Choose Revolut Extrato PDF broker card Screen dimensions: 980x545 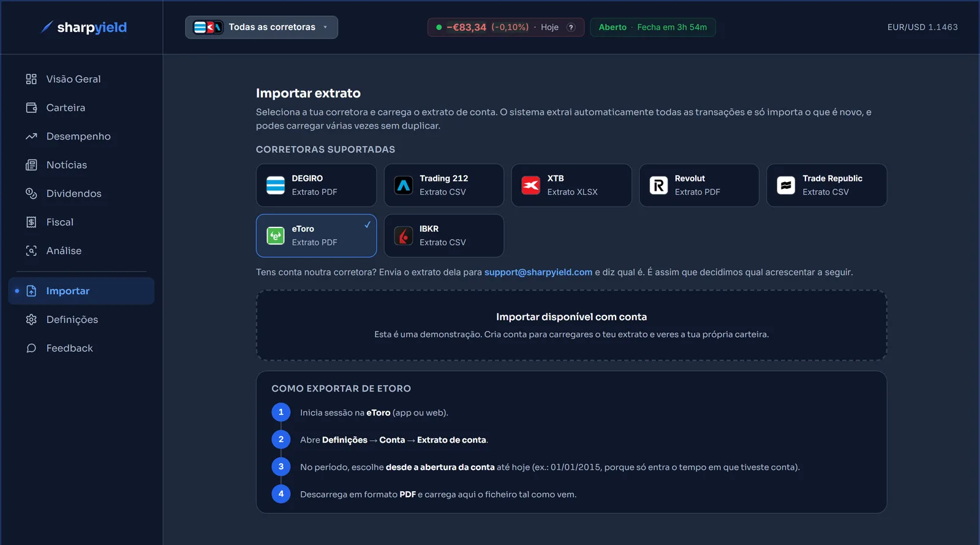(x=699, y=185)
